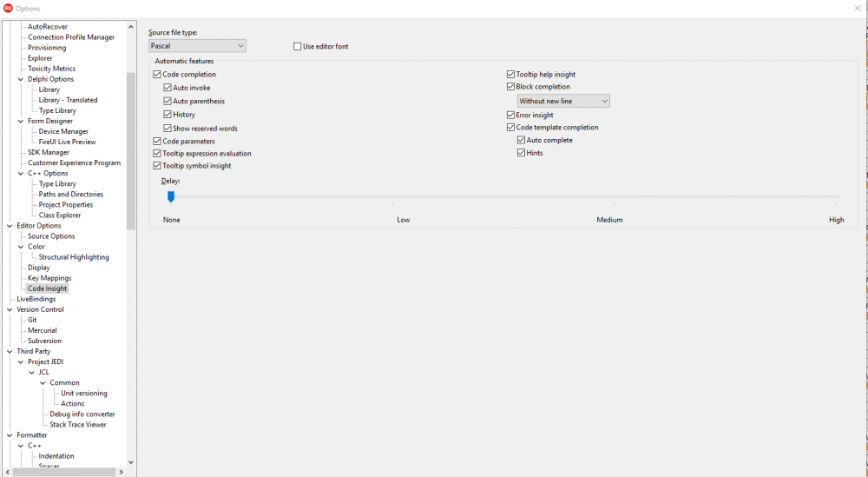Toggle the Code completion checkbox
This screenshot has width=868, height=477.
point(157,74)
